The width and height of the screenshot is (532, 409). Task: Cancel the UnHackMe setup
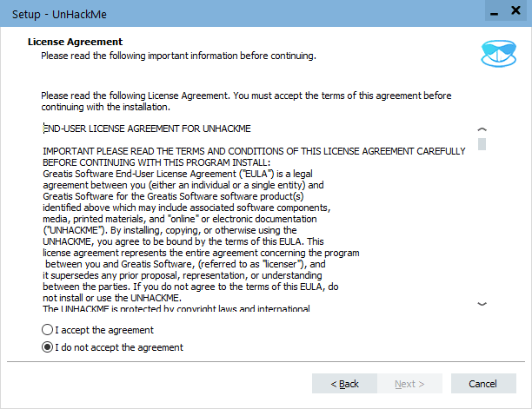(x=482, y=384)
